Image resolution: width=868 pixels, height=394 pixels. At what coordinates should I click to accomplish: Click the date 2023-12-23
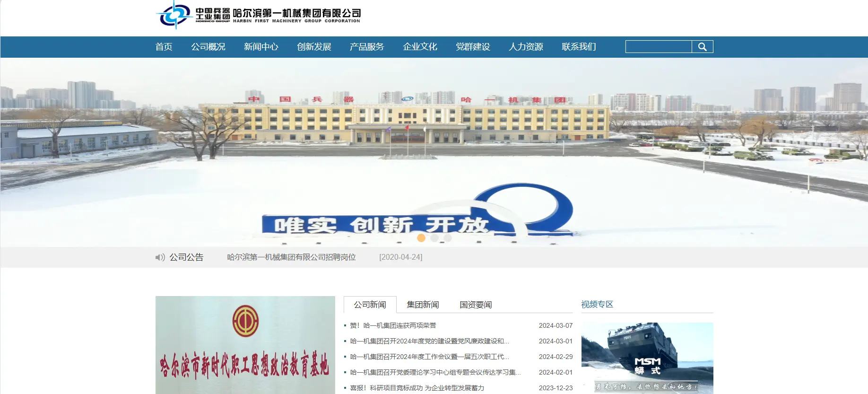(556, 388)
